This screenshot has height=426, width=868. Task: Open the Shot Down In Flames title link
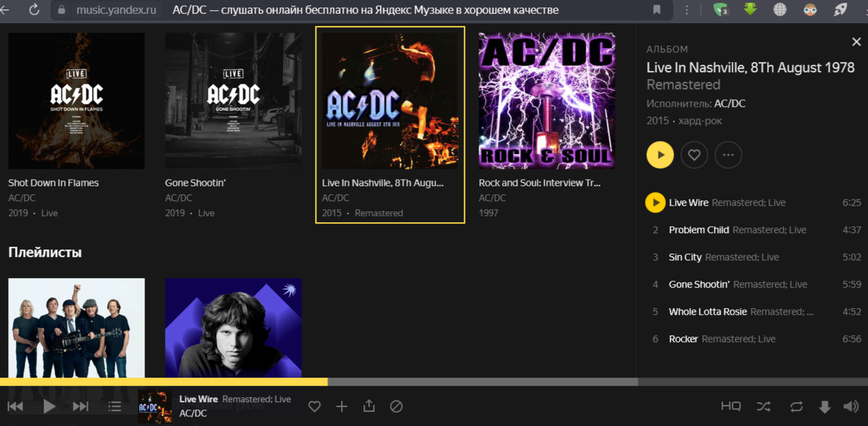click(x=53, y=183)
